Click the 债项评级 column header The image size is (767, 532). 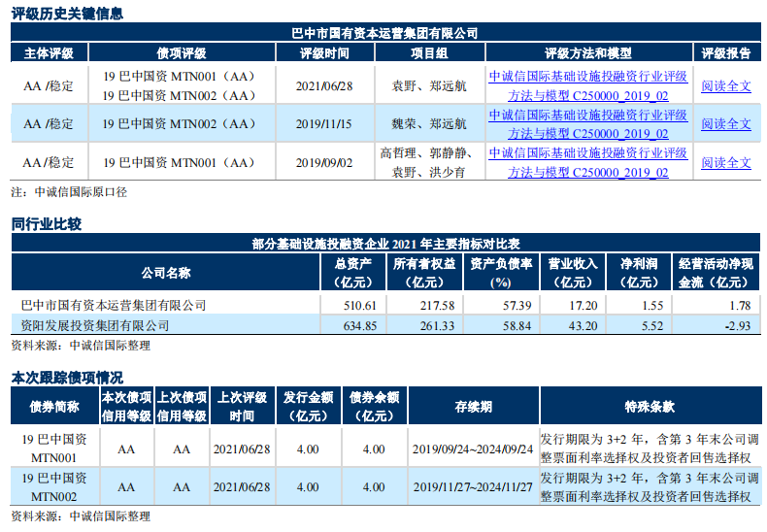point(182,52)
